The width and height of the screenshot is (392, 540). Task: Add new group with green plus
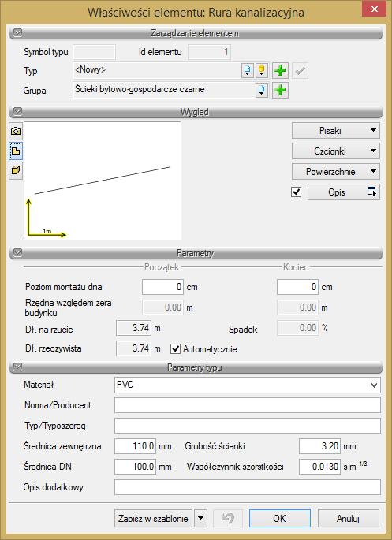(x=280, y=90)
